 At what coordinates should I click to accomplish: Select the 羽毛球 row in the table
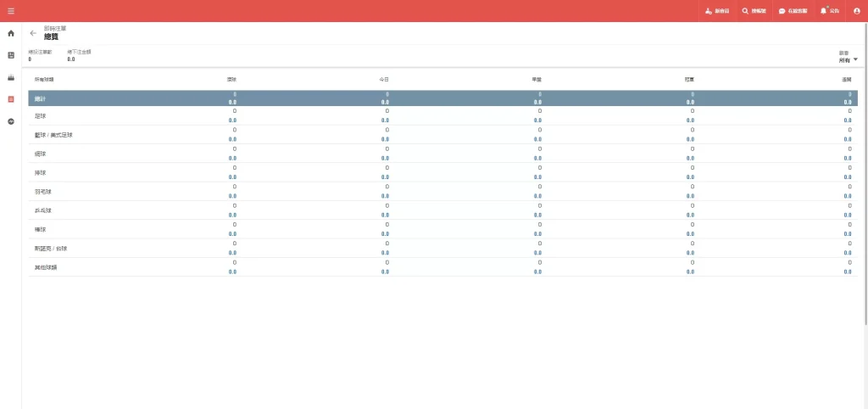pos(43,192)
